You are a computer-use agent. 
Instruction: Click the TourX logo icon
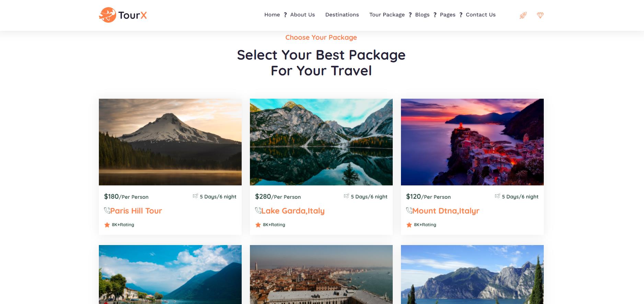click(107, 15)
